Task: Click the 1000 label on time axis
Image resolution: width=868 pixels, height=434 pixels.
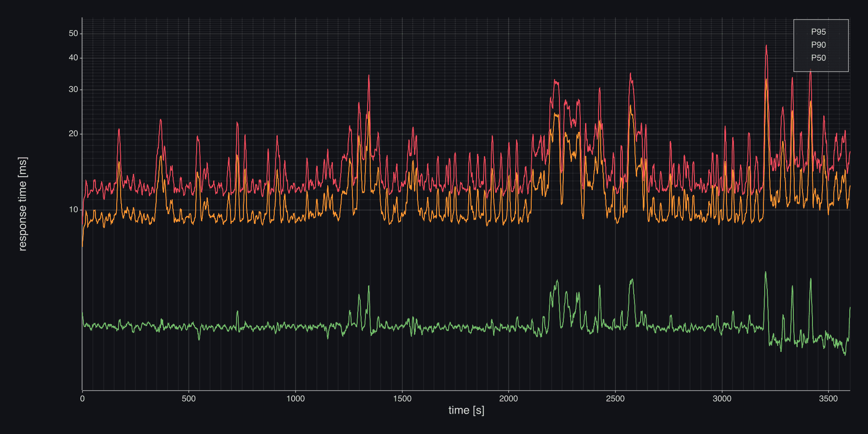Action: coord(296,399)
